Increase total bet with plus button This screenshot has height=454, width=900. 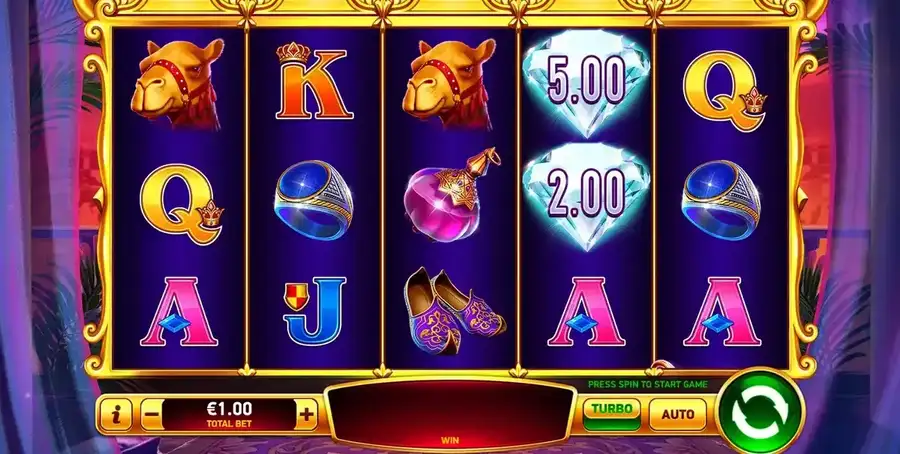307,414
